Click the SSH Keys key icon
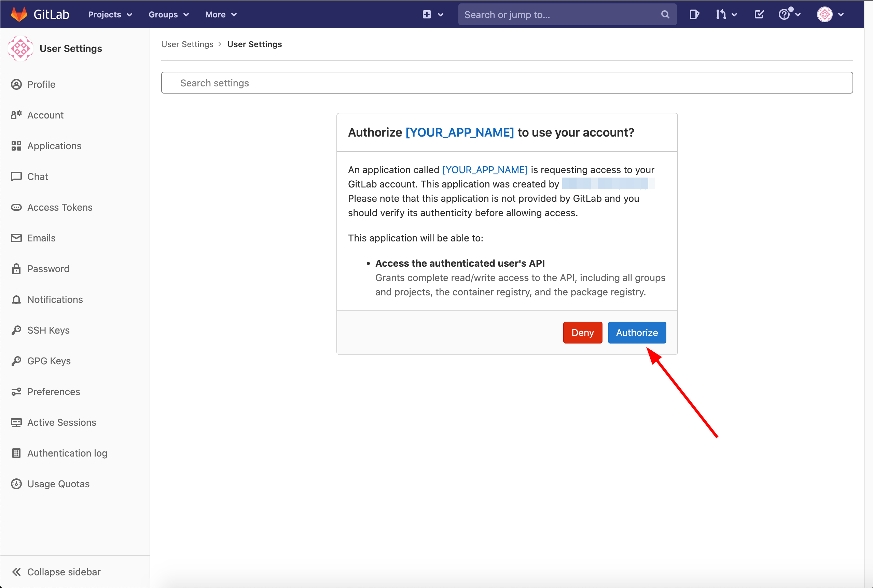Image resolution: width=873 pixels, height=588 pixels. 16,331
